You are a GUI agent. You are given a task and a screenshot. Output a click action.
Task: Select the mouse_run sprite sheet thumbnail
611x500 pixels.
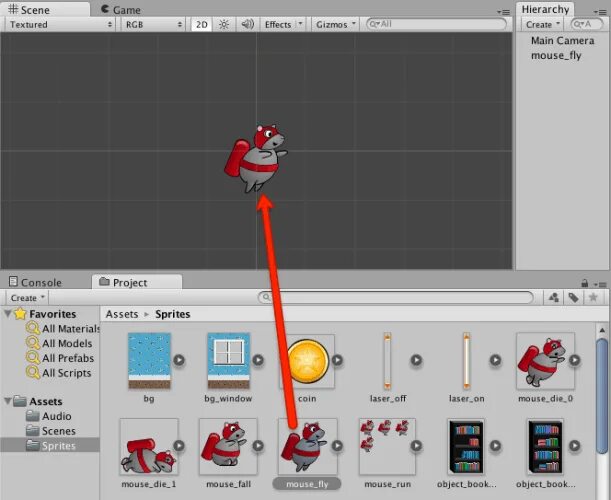pyautogui.click(x=387, y=447)
